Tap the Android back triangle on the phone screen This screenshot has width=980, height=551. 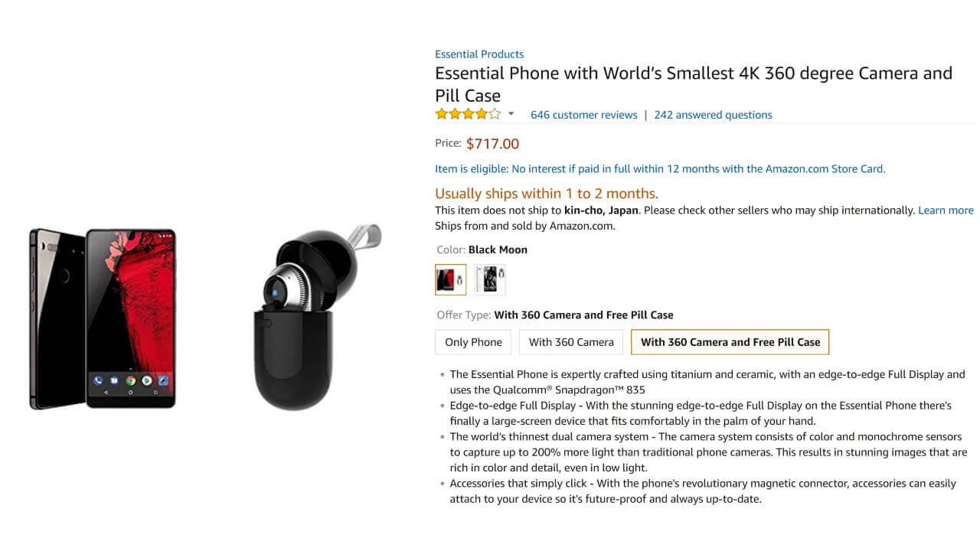click(x=106, y=392)
